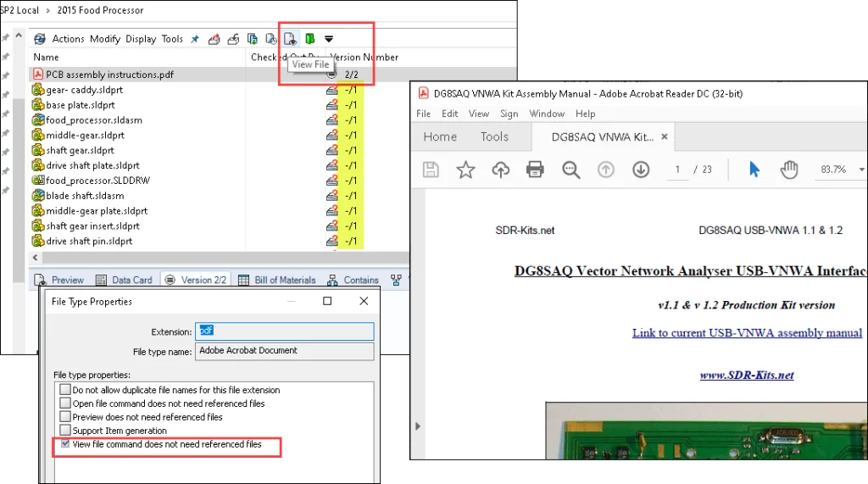Open the zoom percentage dropdown
This screenshot has height=484, width=868.
(861, 170)
